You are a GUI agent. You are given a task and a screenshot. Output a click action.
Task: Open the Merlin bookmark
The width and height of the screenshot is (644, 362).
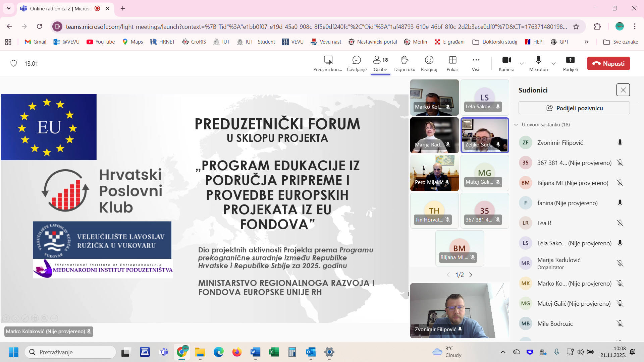tap(416, 42)
